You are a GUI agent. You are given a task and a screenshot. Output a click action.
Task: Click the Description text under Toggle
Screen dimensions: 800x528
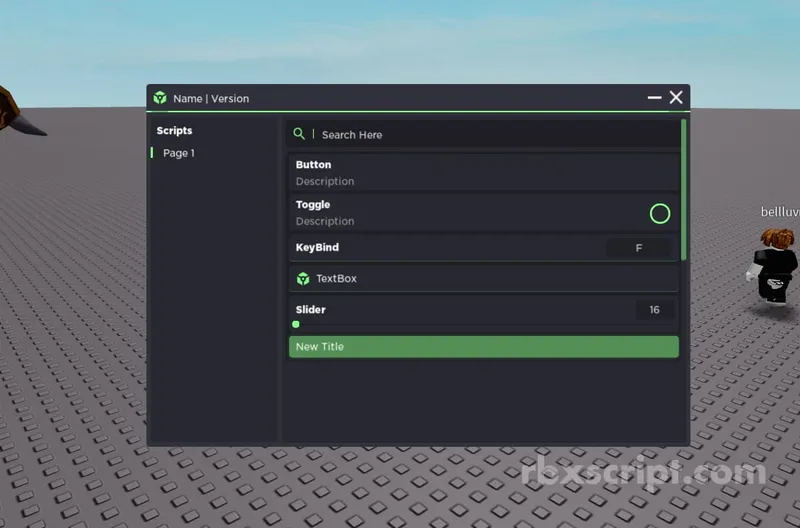coord(325,221)
